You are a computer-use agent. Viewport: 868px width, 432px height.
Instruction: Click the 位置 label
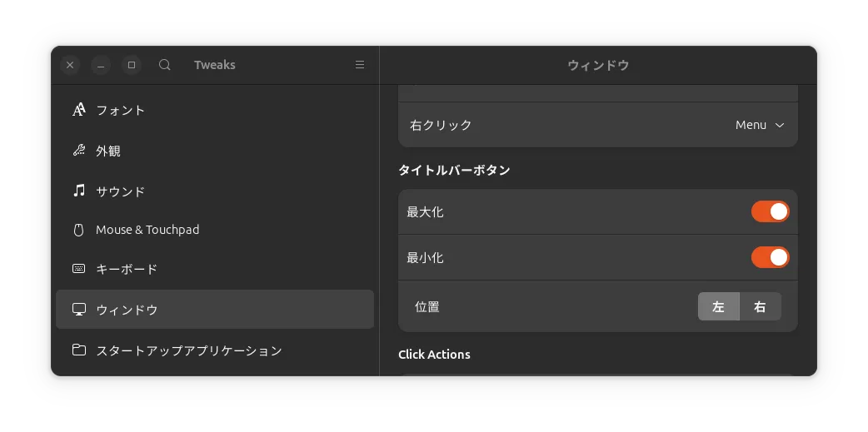tap(427, 306)
